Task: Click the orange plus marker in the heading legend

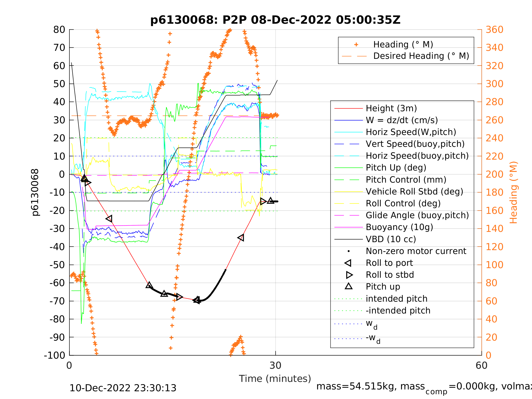Action: [x=356, y=44]
